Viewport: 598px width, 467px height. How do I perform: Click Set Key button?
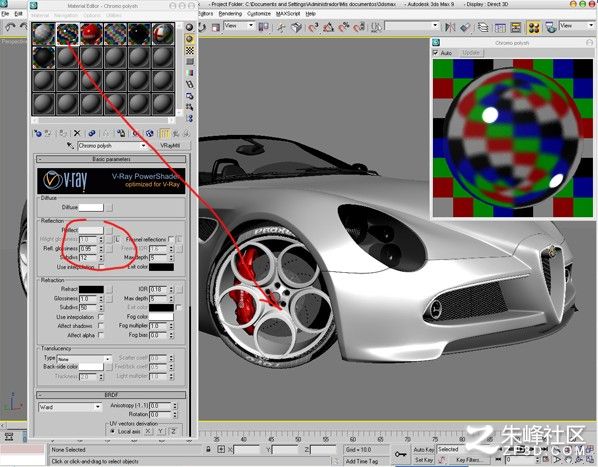(424, 460)
